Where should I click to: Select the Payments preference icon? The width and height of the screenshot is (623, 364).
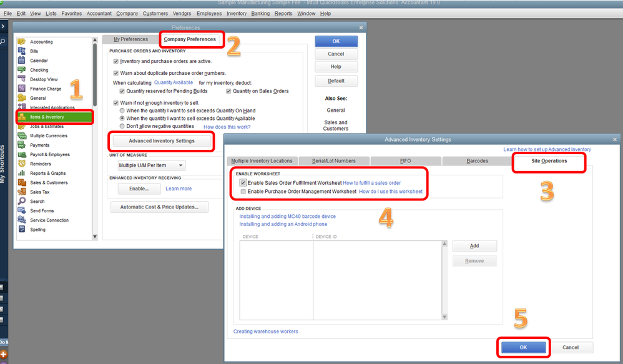click(x=22, y=145)
